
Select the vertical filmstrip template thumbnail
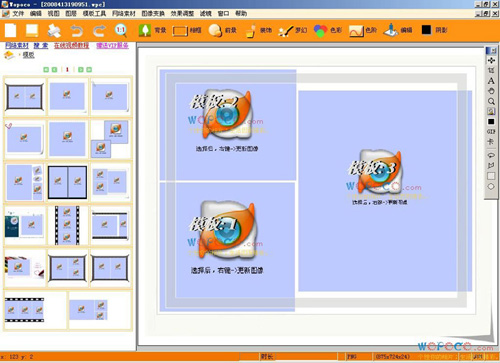click(x=67, y=225)
